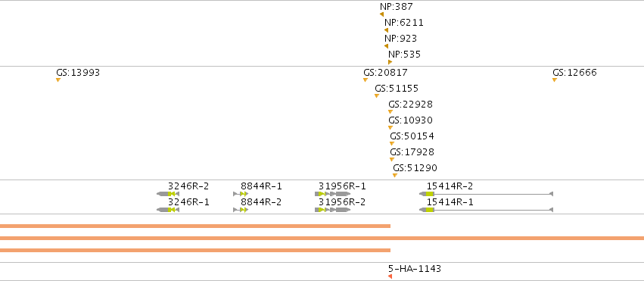Select the 31956R-2 transcript glyph

point(333,210)
